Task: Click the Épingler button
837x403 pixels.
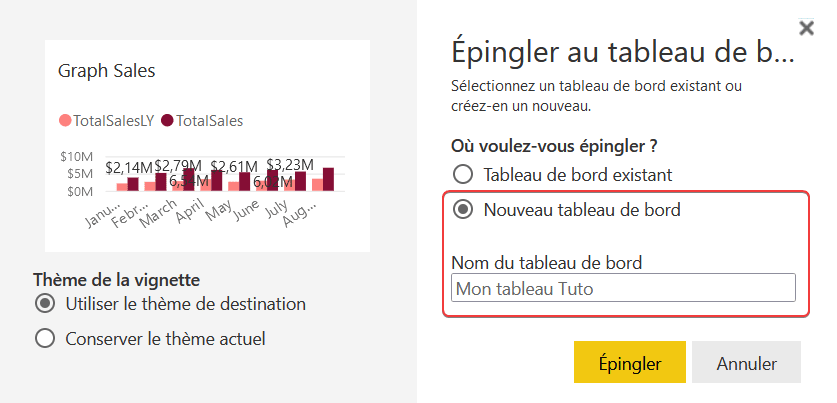Action: (630, 362)
